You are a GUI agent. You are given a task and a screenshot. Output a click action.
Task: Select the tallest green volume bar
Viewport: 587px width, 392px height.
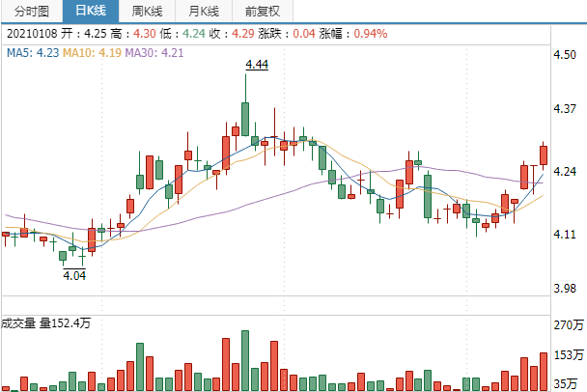[x=245, y=361]
